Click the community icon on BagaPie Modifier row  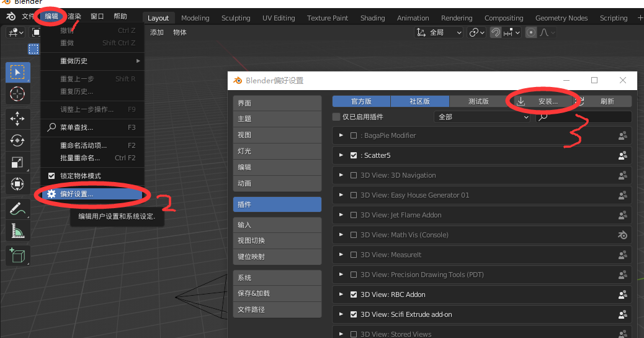pos(623,135)
